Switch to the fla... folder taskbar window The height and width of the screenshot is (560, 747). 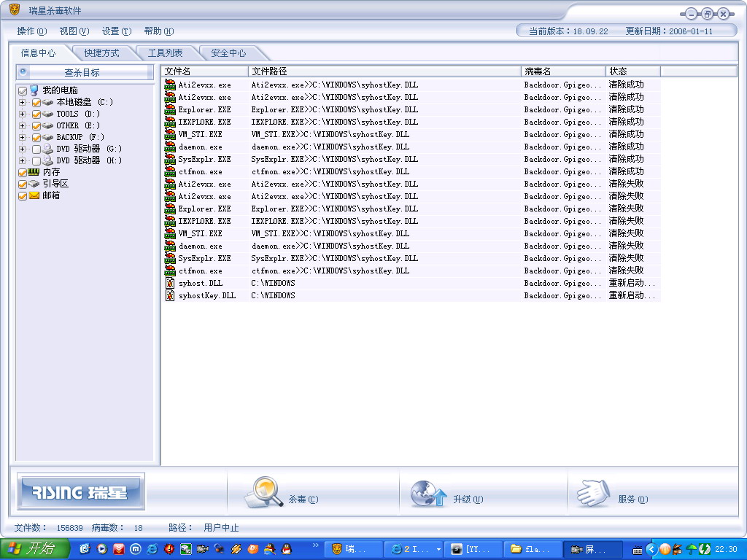point(533,550)
